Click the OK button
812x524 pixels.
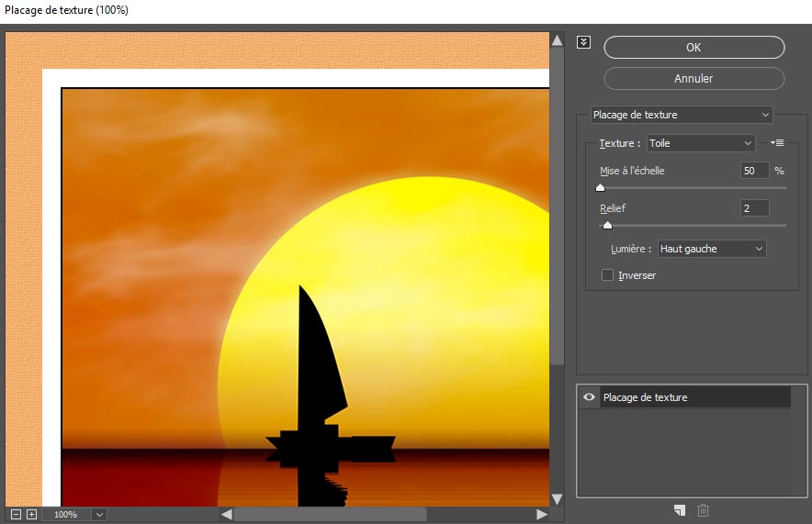point(694,48)
